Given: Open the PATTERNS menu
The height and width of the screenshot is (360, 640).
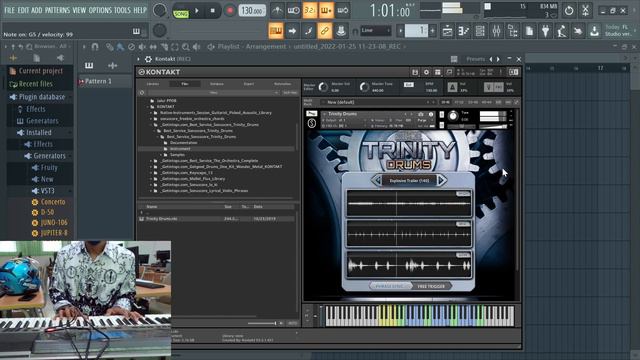Looking at the screenshot, I should tap(57, 10).
